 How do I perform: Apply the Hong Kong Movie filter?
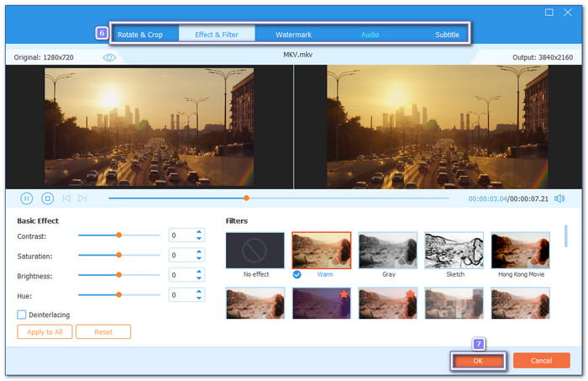(x=521, y=251)
